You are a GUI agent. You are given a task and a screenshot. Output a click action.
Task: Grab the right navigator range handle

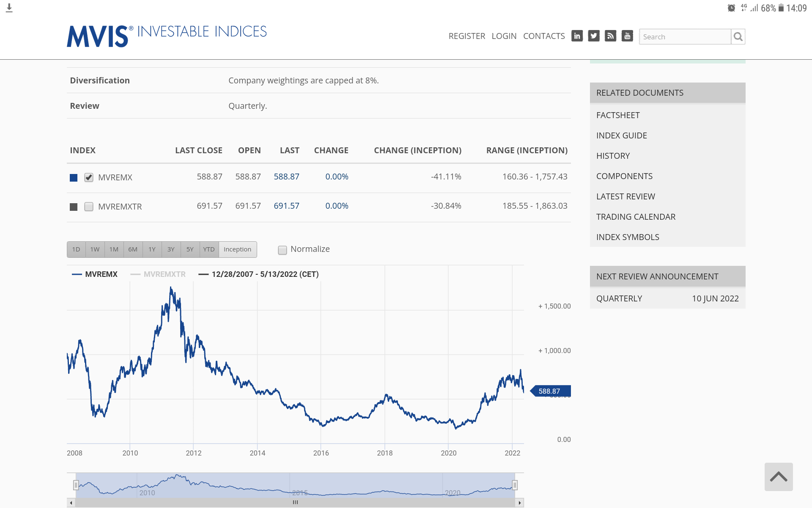[515, 485]
